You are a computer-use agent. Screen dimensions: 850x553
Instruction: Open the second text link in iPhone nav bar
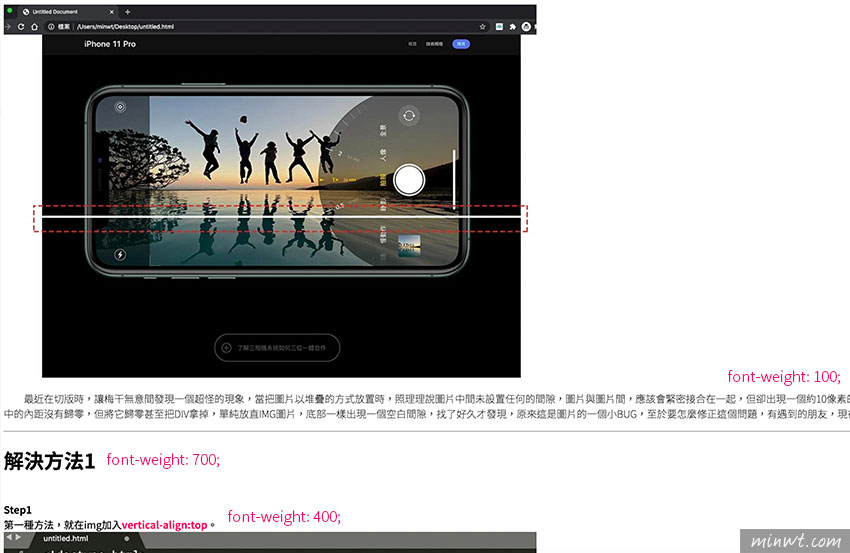(x=434, y=44)
